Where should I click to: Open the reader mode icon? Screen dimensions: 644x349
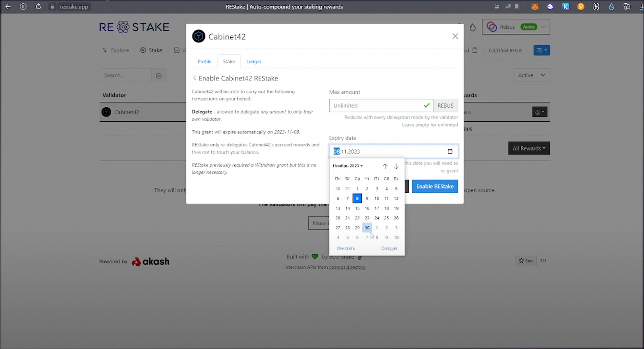497,6
